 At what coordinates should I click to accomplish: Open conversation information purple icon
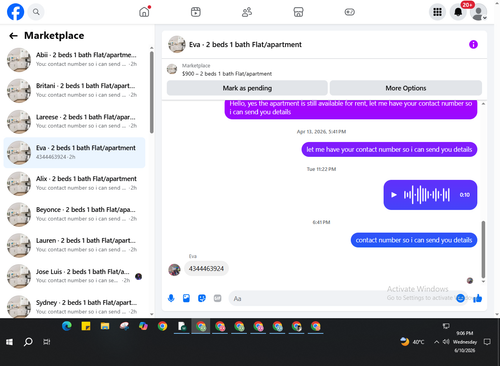473,44
